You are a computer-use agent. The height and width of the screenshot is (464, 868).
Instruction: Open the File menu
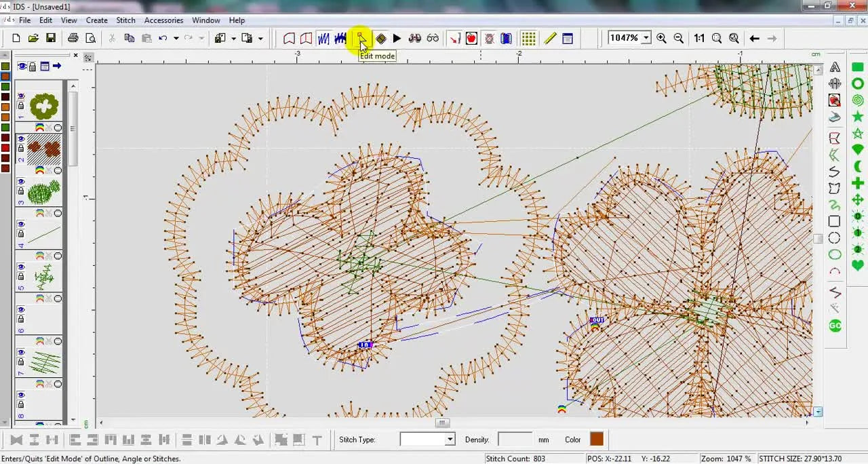[24, 20]
